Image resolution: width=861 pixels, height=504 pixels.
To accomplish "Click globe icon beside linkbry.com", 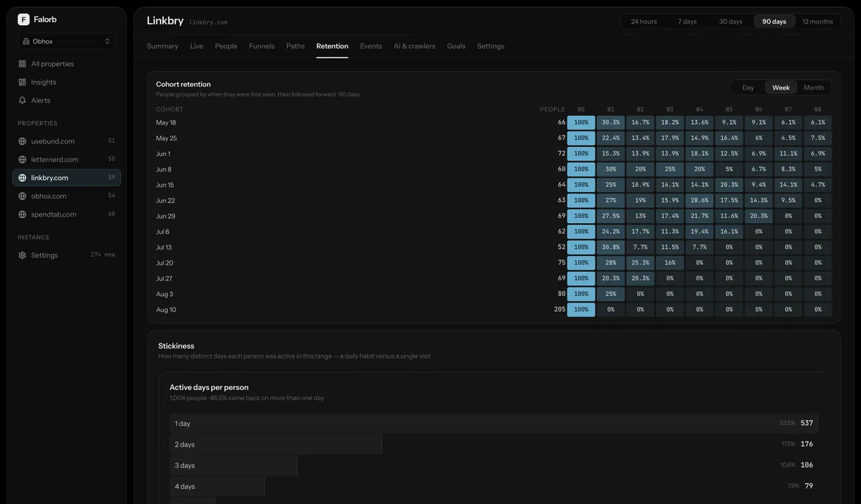I will tap(22, 178).
